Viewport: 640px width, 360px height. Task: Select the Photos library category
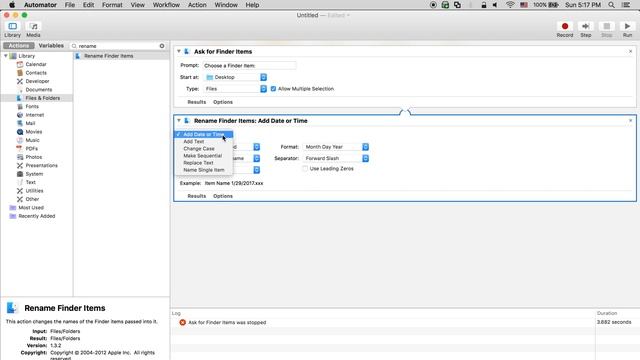[33, 157]
